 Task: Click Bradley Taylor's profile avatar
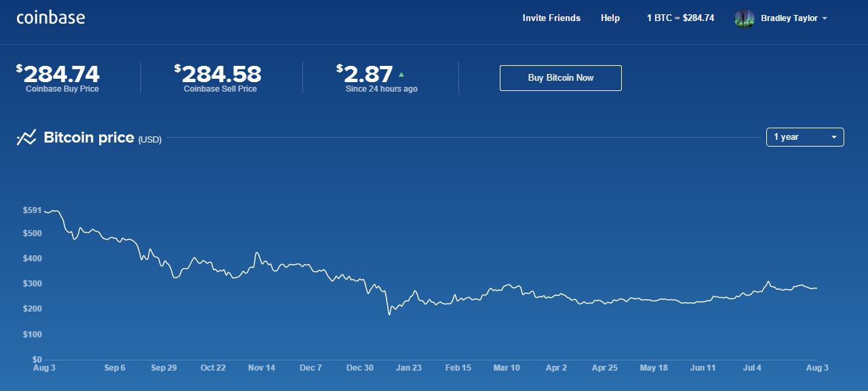point(745,18)
